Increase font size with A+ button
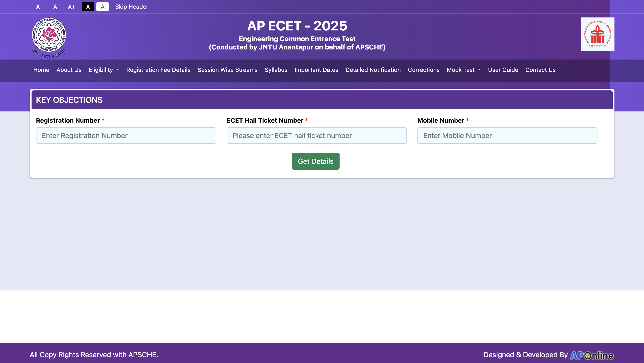Screen dimensions: 644x363 72,7
